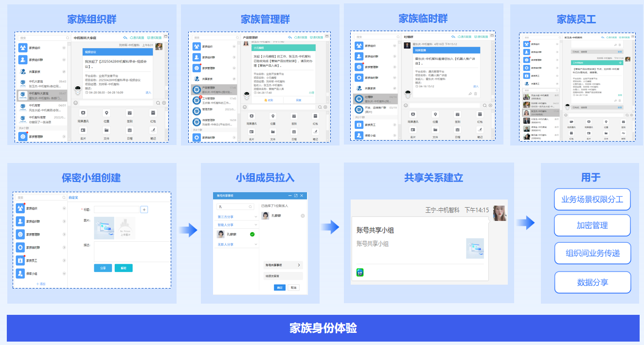Expand the 第三方分享 section
The image size is (644, 345).
(256, 217)
